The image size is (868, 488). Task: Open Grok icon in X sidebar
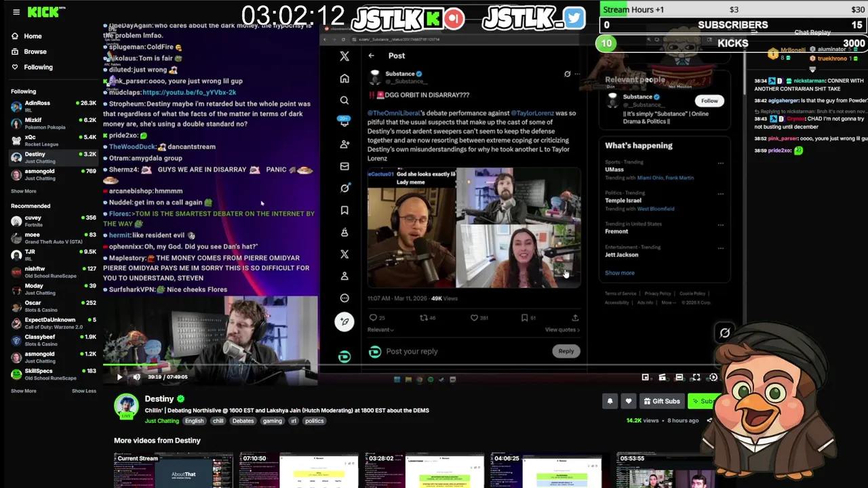pos(344,188)
